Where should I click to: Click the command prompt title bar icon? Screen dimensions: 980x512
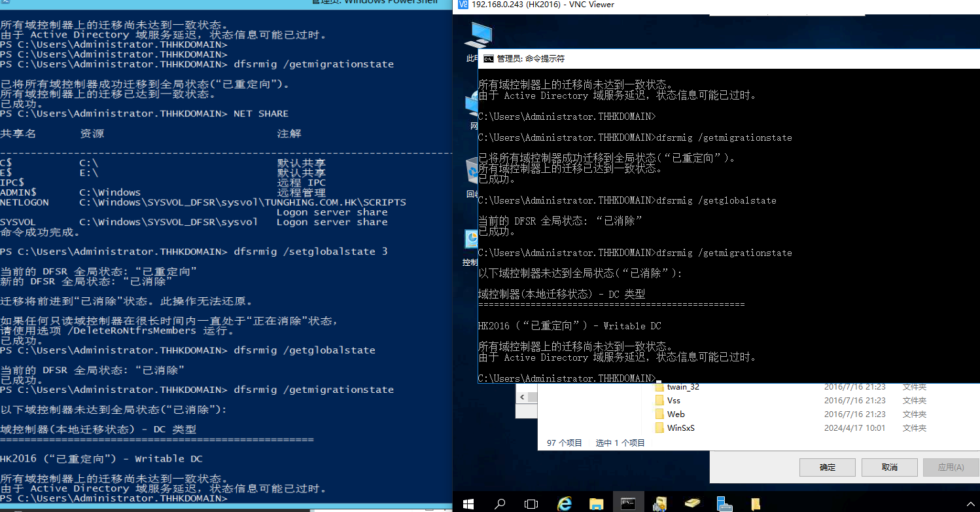[488, 58]
